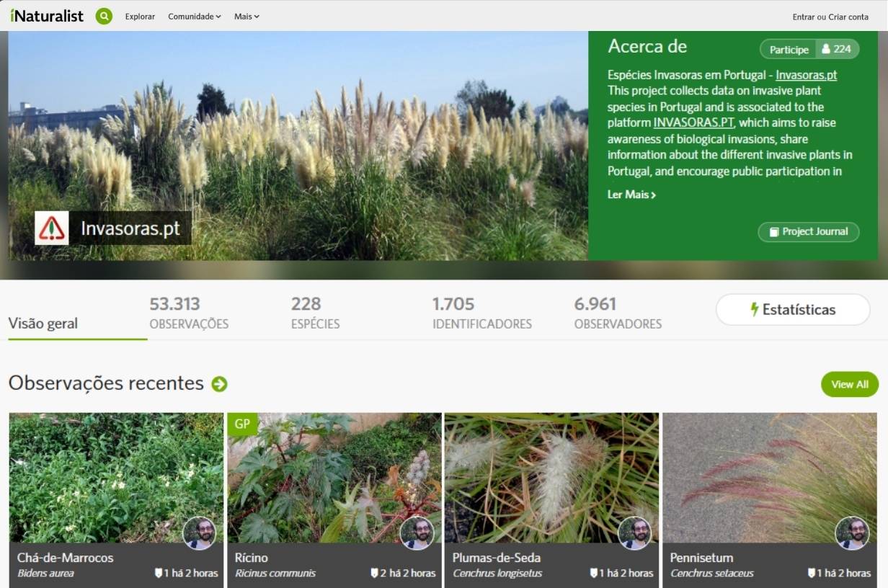Screen dimensions: 888x588
Task: Expand the Comunidade dropdown menu
Action: [195, 17]
